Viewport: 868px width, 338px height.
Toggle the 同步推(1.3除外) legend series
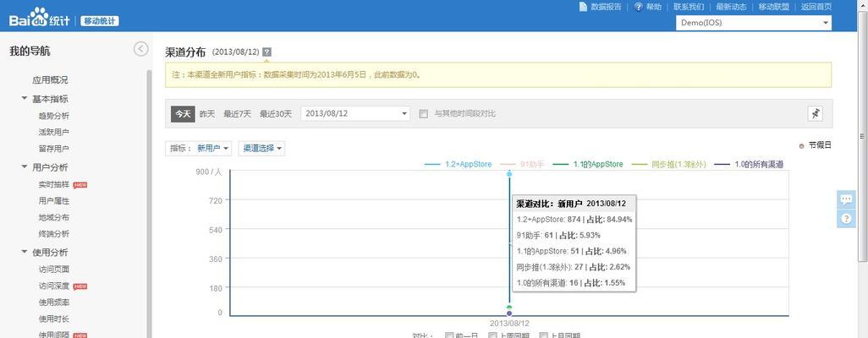[x=668, y=164]
